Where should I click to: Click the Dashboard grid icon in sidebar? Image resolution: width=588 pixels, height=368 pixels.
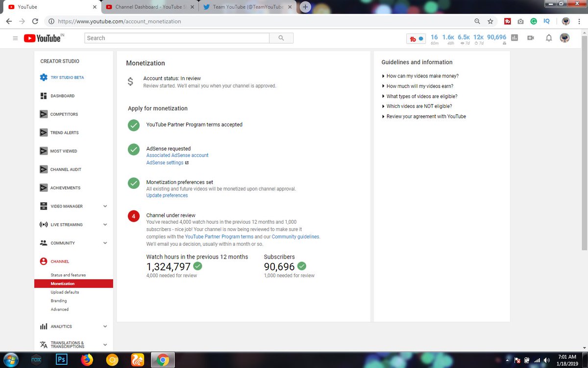[44, 96]
